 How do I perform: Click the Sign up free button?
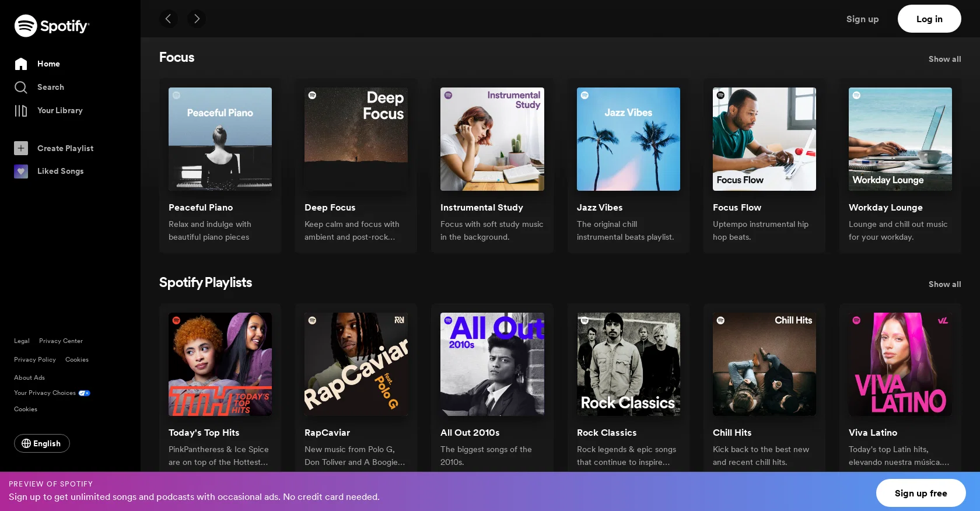pos(921,493)
